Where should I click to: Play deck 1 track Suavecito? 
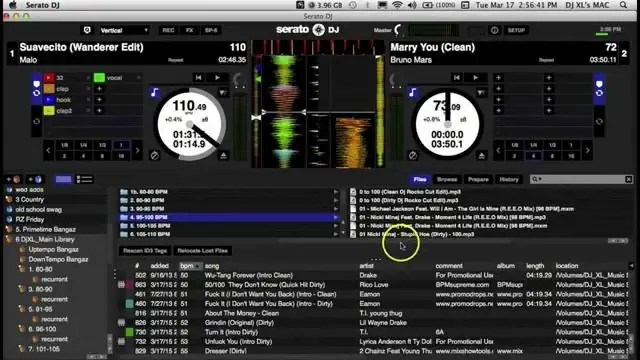[x=218, y=78]
